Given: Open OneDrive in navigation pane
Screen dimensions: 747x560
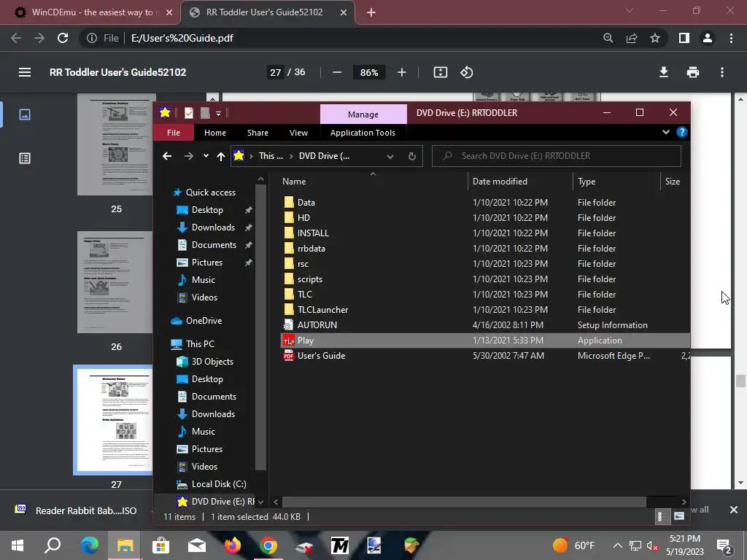Looking at the screenshot, I should click(204, 321).
